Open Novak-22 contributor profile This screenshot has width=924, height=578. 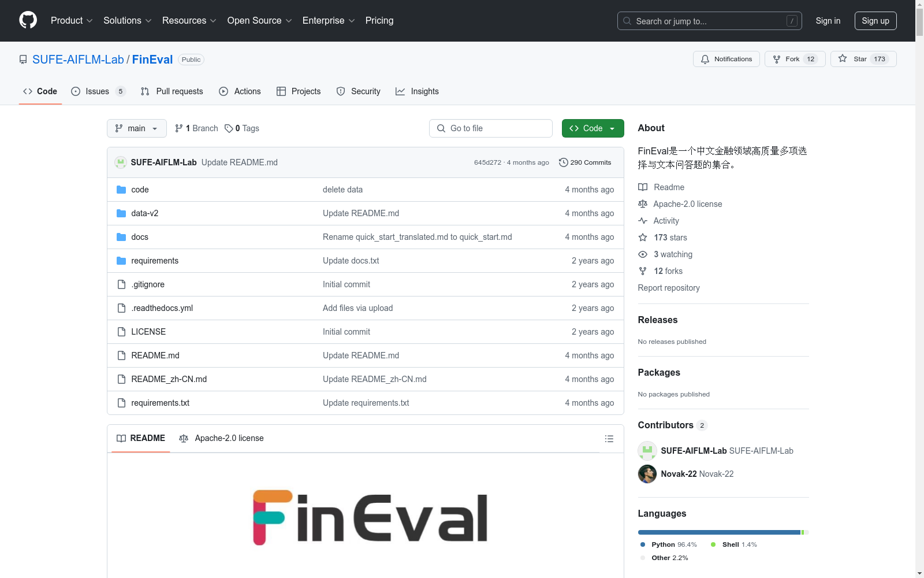pos(686,474)
